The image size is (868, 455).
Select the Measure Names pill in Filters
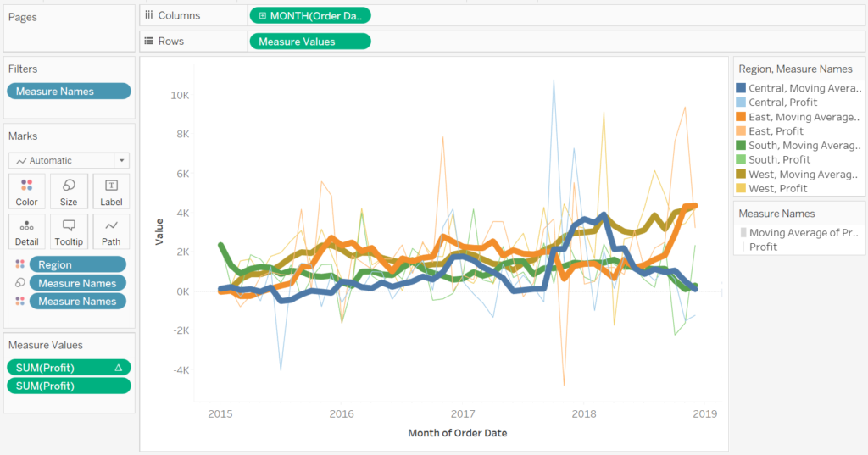(69, 92)
